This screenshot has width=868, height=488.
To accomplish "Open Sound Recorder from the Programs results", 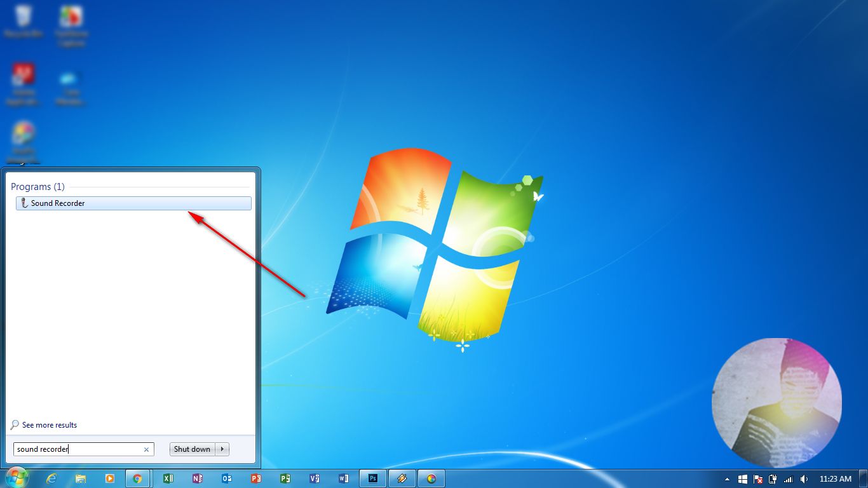I will [133, 203].
